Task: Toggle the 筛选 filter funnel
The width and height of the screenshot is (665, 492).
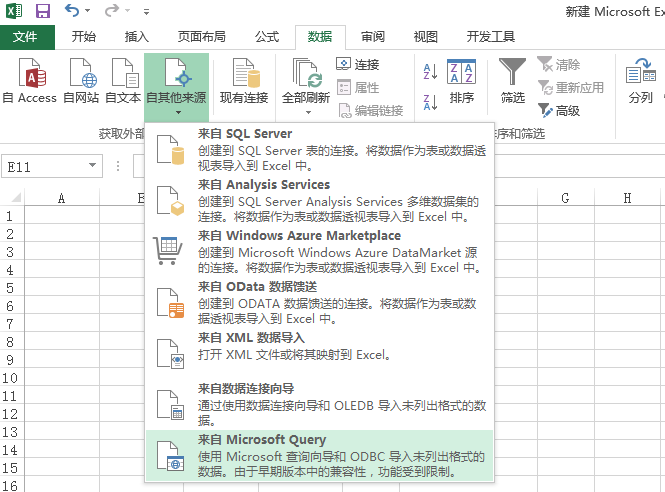Action: (x=512, y=81)
